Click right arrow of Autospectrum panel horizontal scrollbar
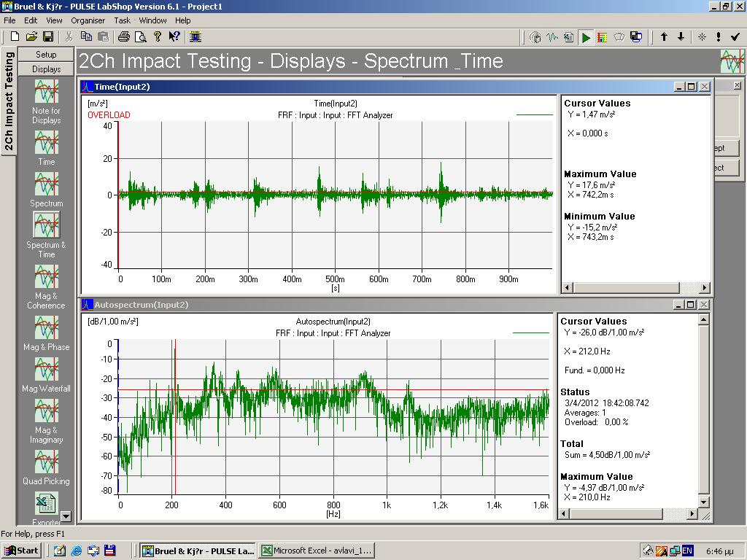Image resolution: width=747 pixels, height=560 pixels. pos(692,514)
